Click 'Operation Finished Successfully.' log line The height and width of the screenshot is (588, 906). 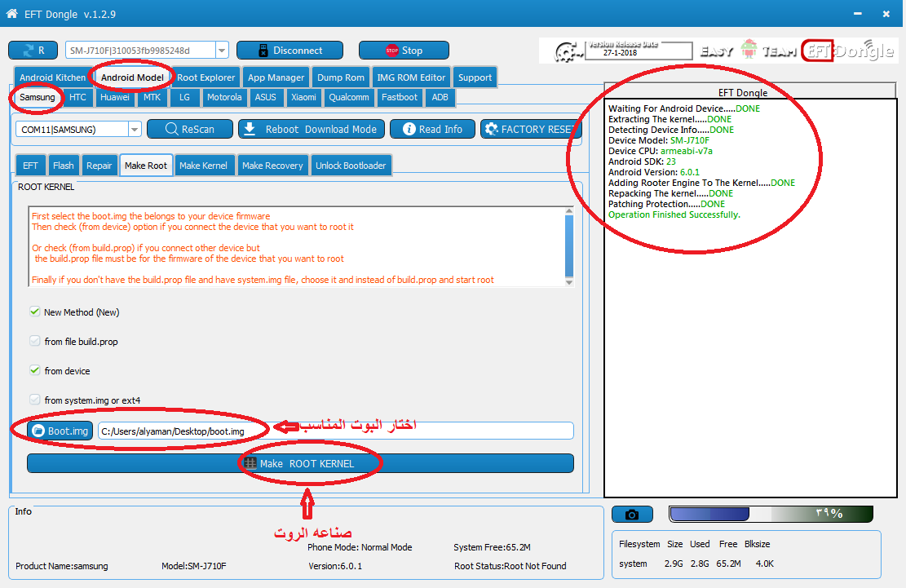coord(674,214)
